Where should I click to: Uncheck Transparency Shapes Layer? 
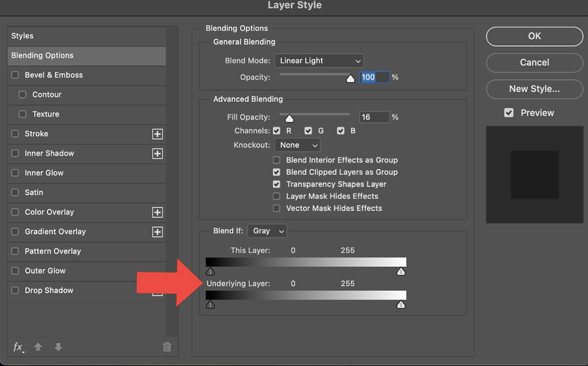tap(276, 184)
